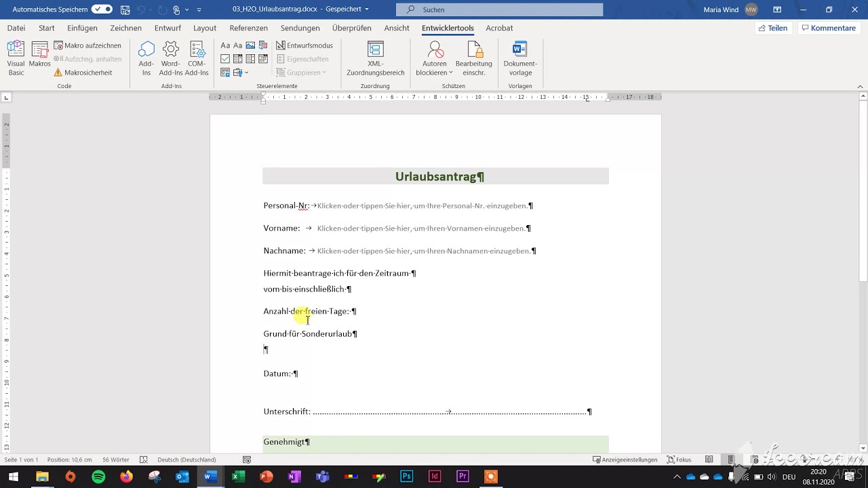Open Photoshop from the taskbar
This screenshot has width=868, height=488.
(406, 476)
